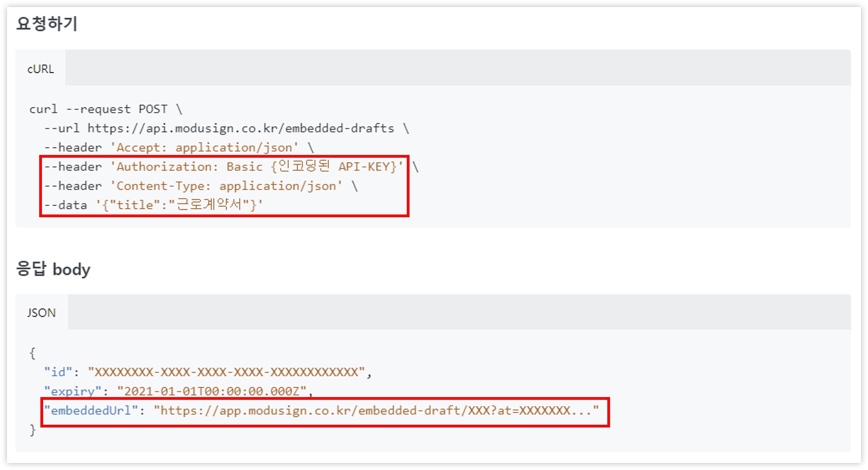
Task: Click the "id" key in JSON response
Action: [x=58, y=372]
